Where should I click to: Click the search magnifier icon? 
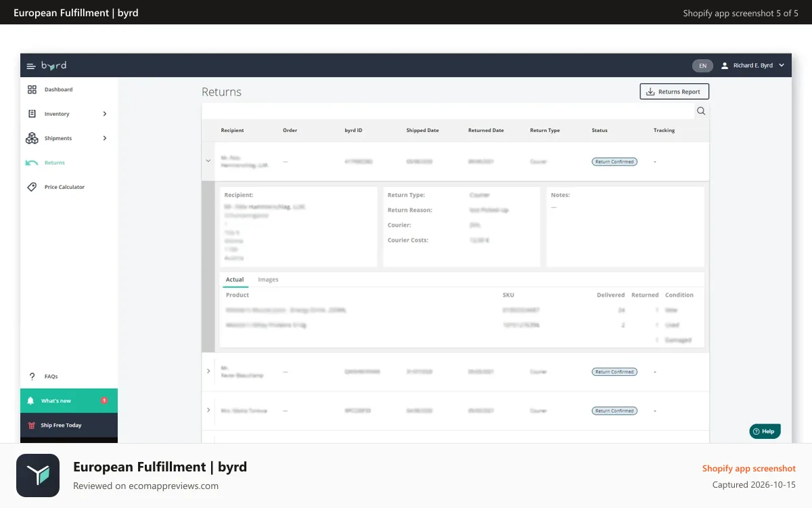coord(701,111)
